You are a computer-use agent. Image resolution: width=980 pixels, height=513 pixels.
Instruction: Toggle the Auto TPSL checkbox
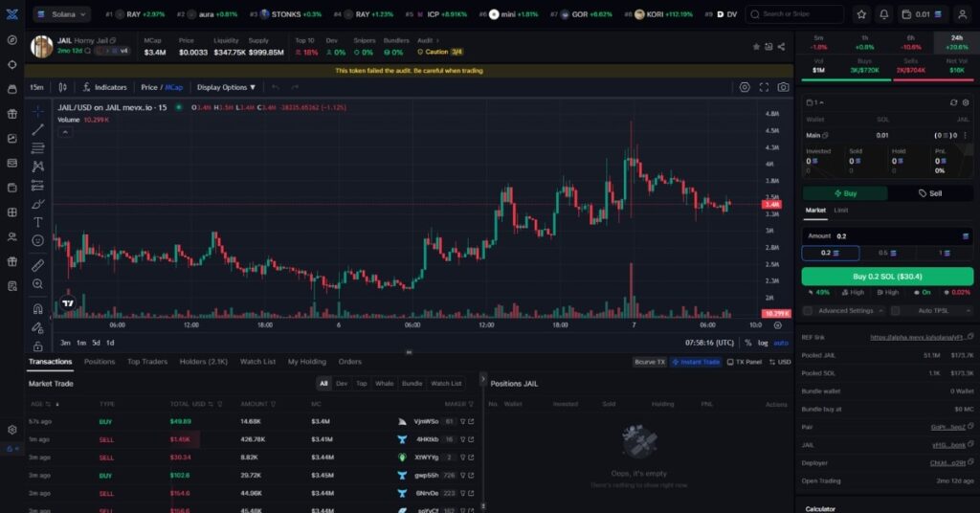coord(895,310)
